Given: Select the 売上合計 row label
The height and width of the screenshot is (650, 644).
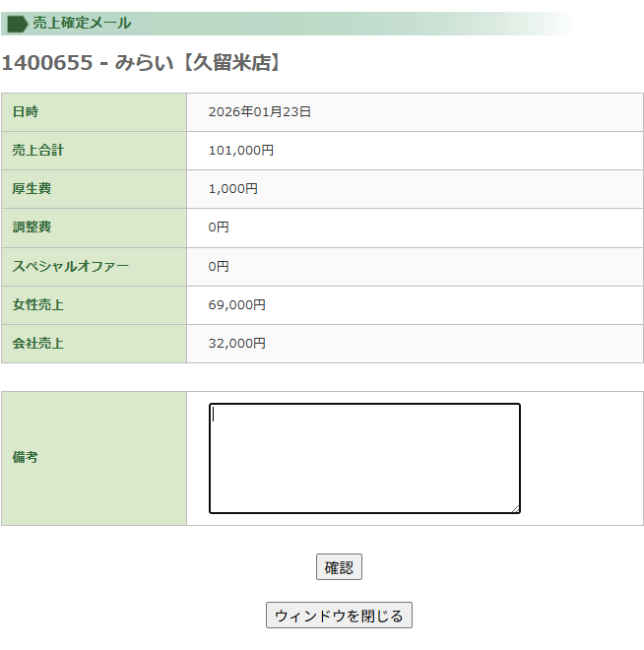Looking at the screenshot, I should 38,151.
